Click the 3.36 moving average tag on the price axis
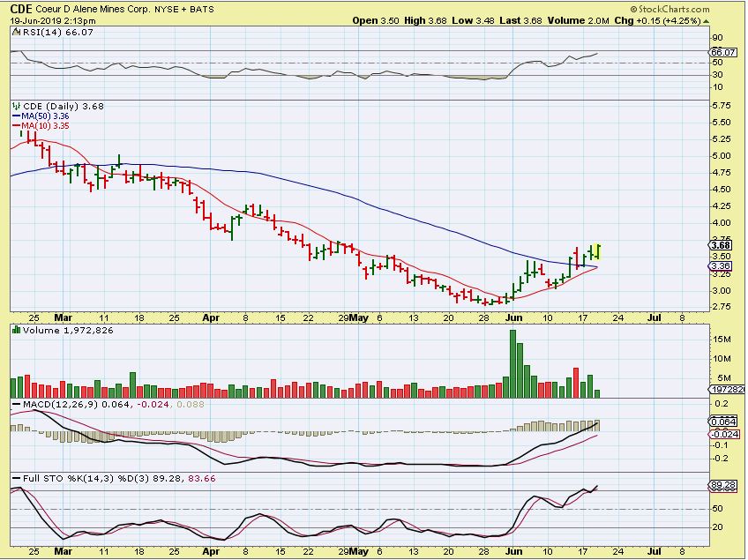Screen dimensions: 748x560 [721, 266]
